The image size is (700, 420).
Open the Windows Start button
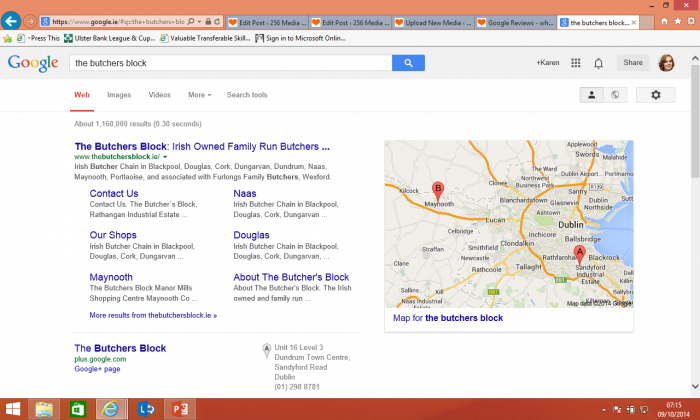(13, 409)
